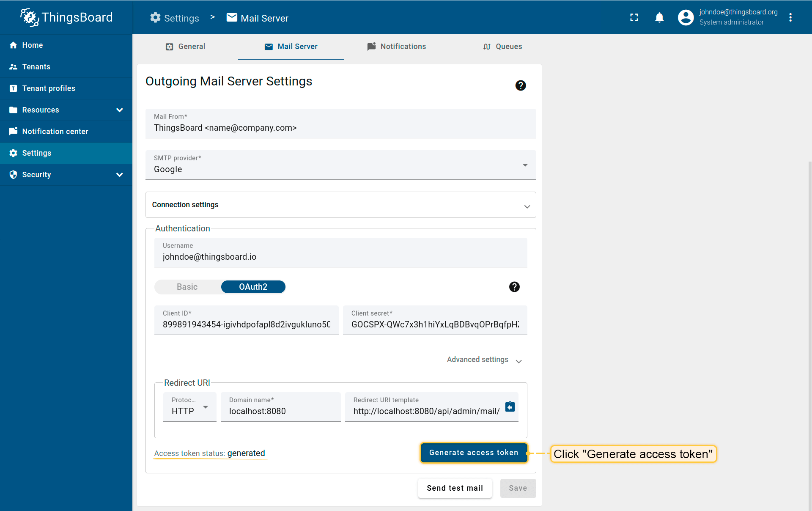This screenshot has width=812, height=511.
Task: Click the OAuth2 help question-mark icon
Action: tap(514, 287)
